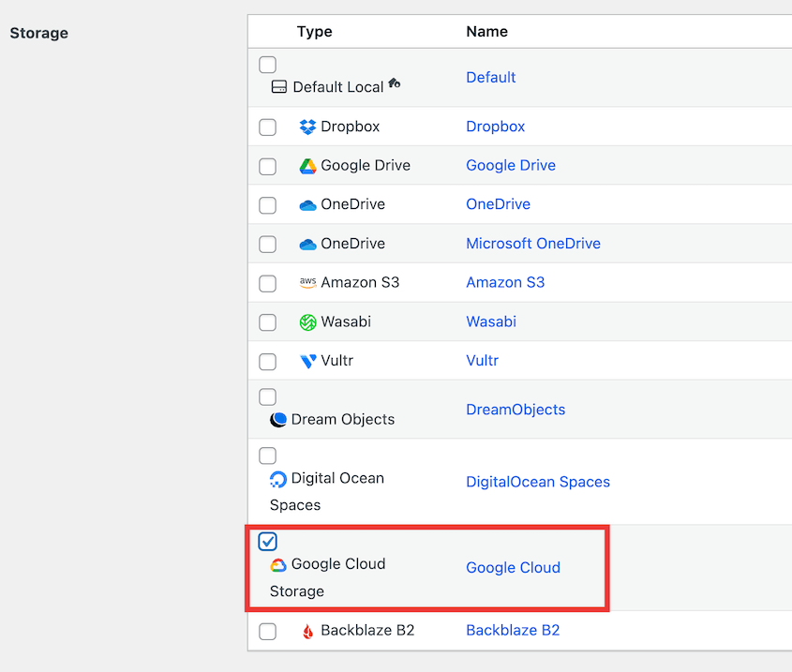Uncheck the Google Cloud Storage checkbox

[268, 541]
